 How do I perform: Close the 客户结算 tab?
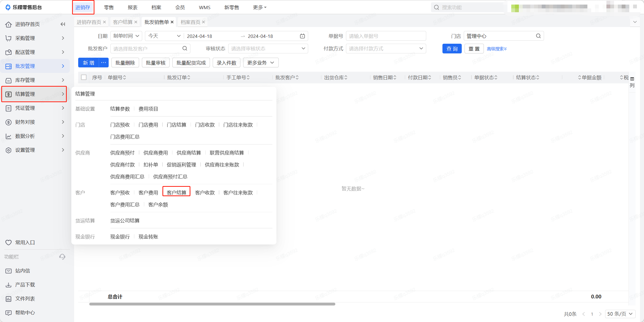point(136,22)
